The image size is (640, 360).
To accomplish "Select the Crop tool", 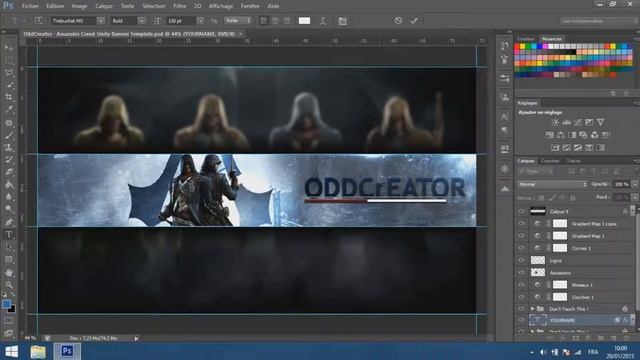I will (9, 97).
